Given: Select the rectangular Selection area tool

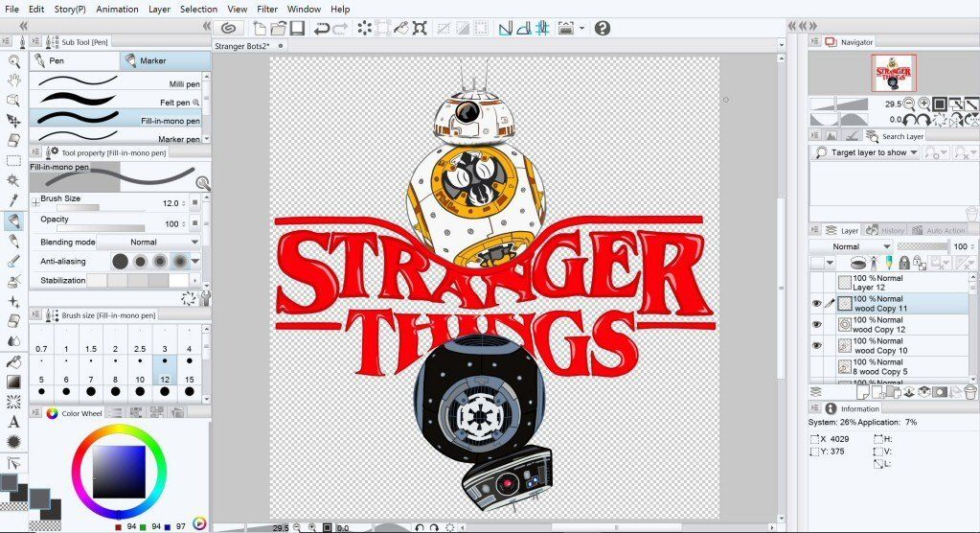Looking at the screenshot, I should [13, 161].
